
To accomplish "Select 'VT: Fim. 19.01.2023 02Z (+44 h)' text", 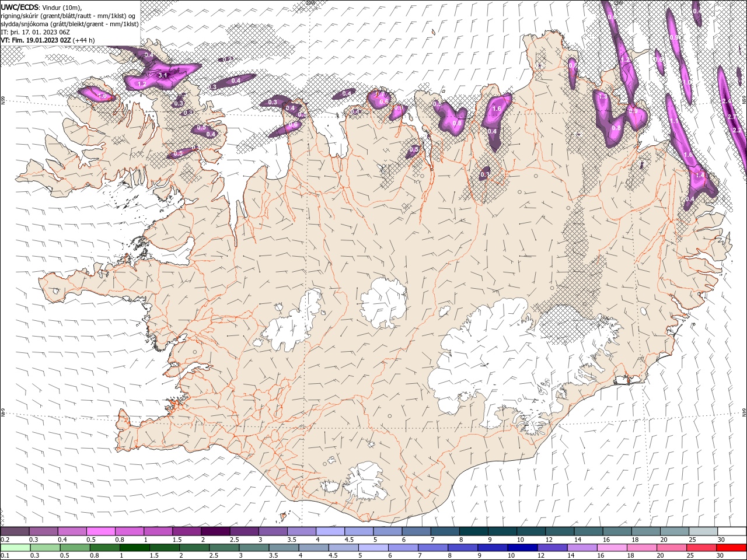I will [47, 40].
